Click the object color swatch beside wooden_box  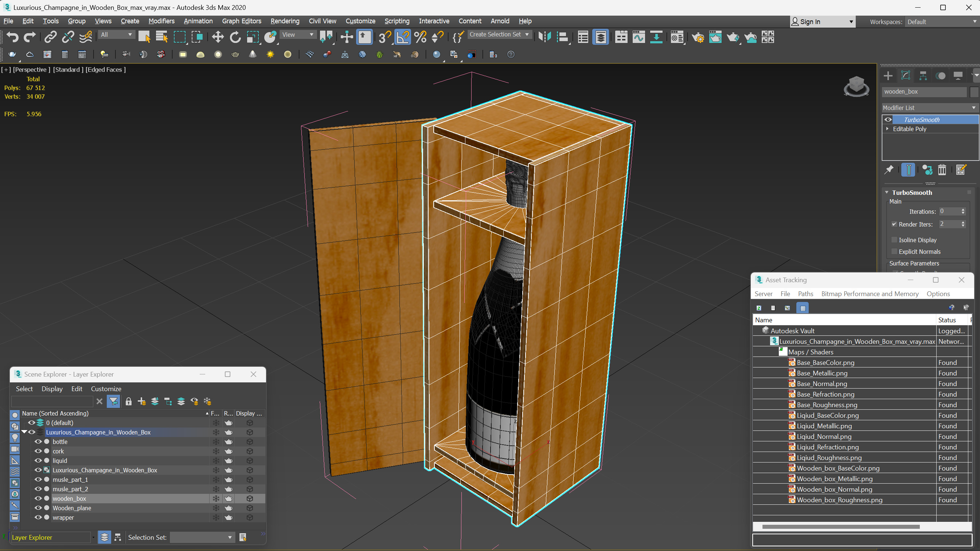click(x=974, y=92)
